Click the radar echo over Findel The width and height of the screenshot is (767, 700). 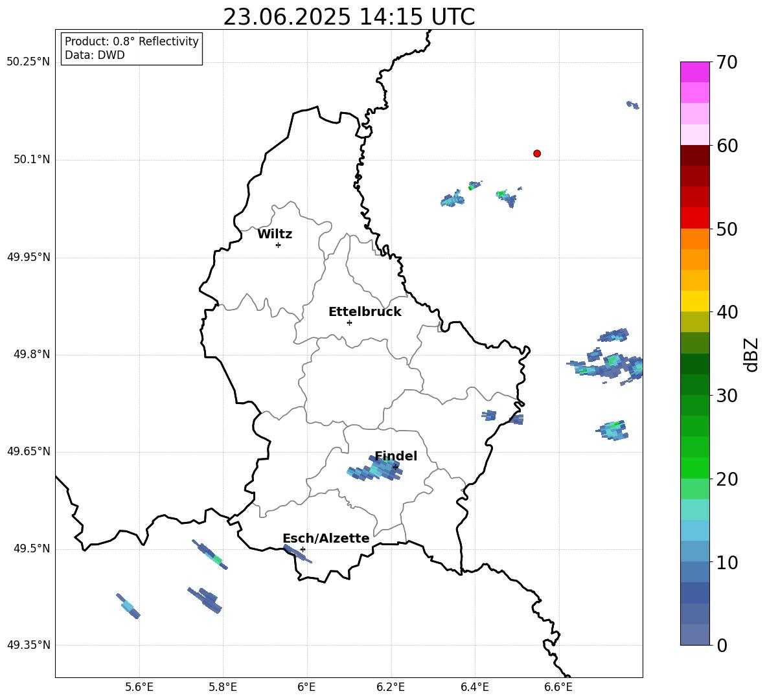tap(374, 468)
